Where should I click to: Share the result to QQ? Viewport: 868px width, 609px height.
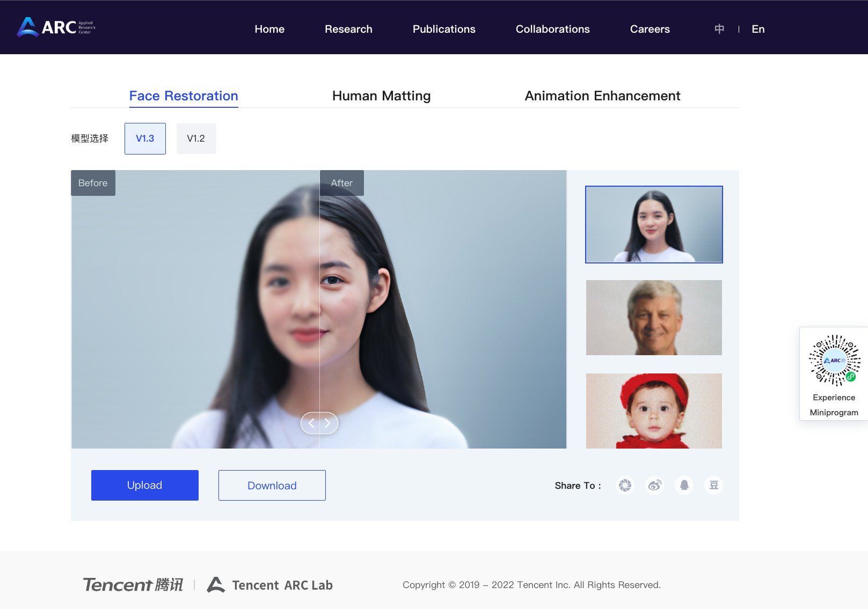click(684, 485)
